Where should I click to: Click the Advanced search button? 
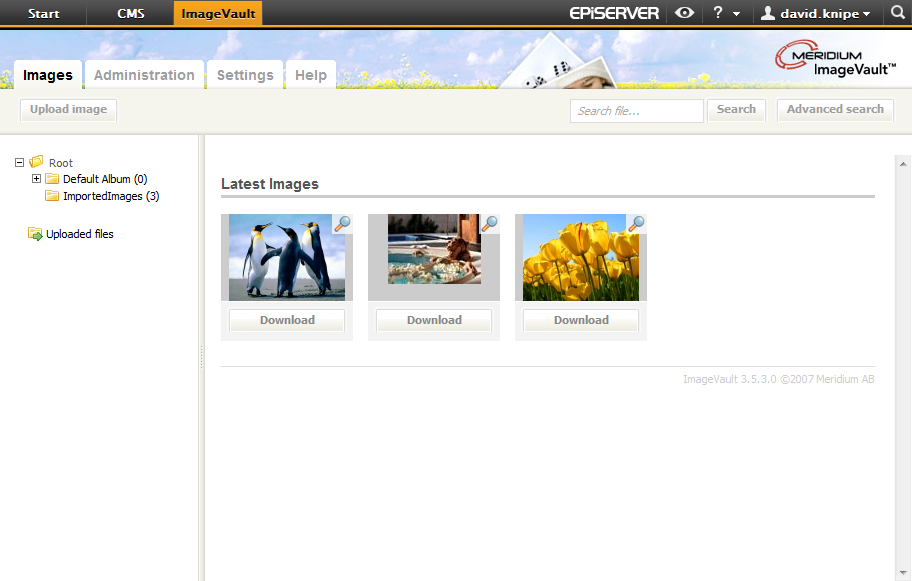click(835, 110)
